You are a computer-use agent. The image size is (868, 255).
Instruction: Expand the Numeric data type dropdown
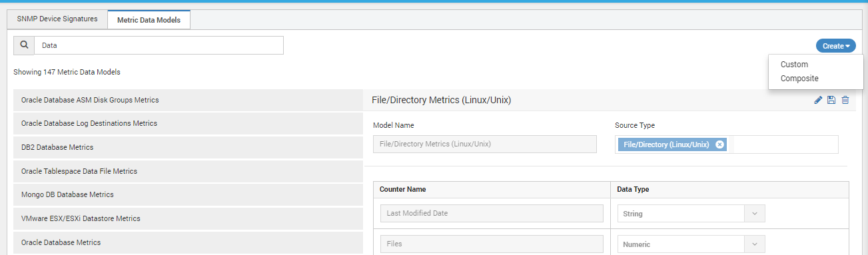(755, 244)
